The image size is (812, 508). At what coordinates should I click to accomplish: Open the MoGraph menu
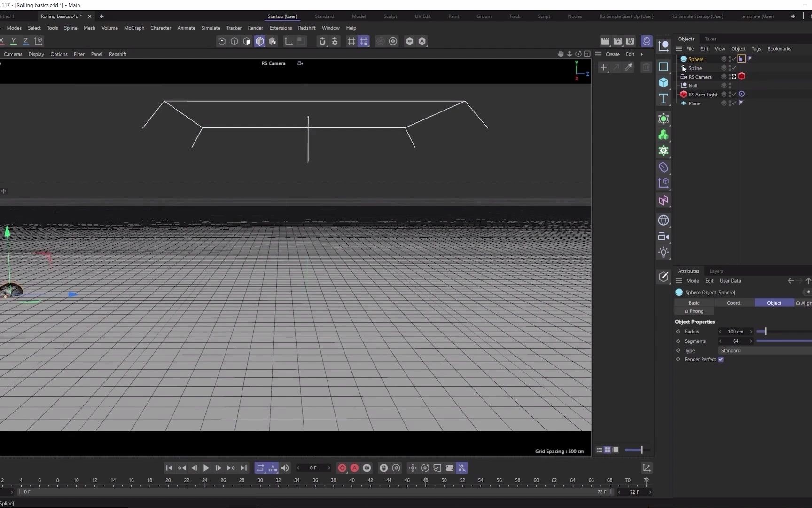[x=134, y=28]
